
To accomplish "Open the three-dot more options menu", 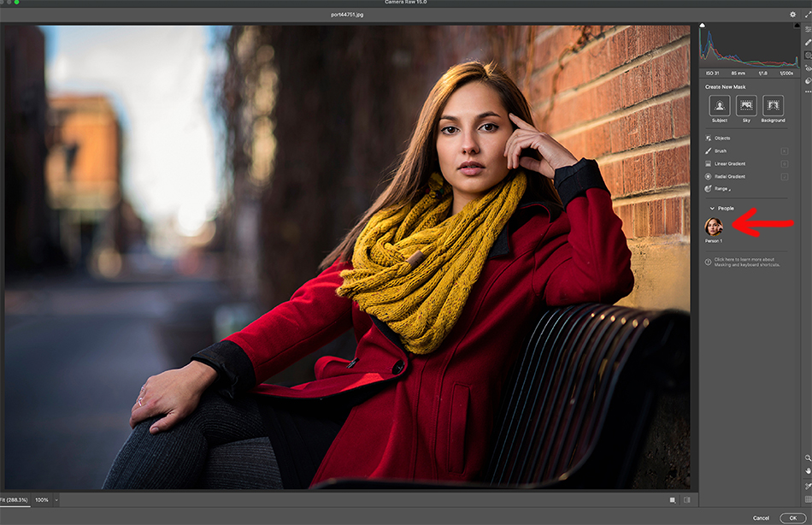I will click(809, 92).
